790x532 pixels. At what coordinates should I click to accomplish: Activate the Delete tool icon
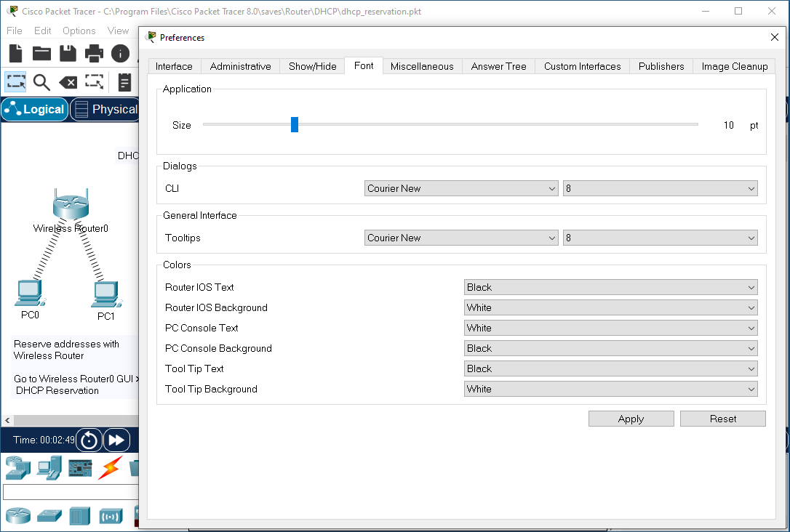(x=68, y=82)
